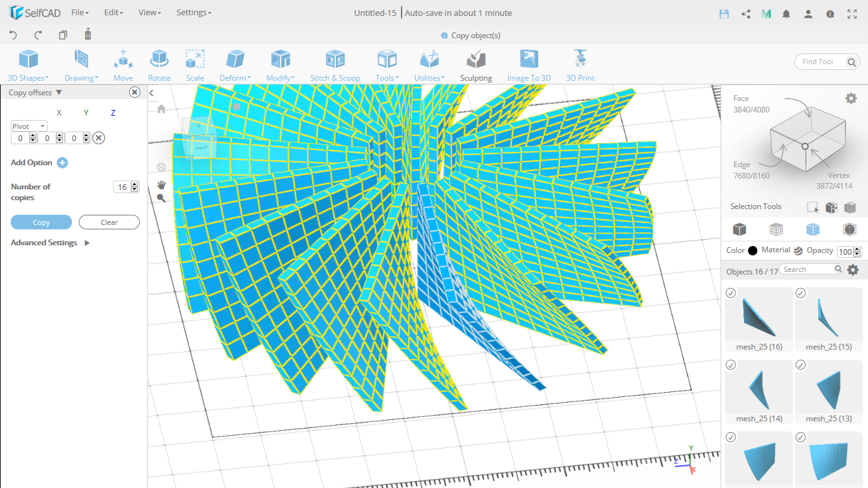Click the Delete trash icon
Image resolution: width=868 pixels, height=488 pixels.
point(88,34)
